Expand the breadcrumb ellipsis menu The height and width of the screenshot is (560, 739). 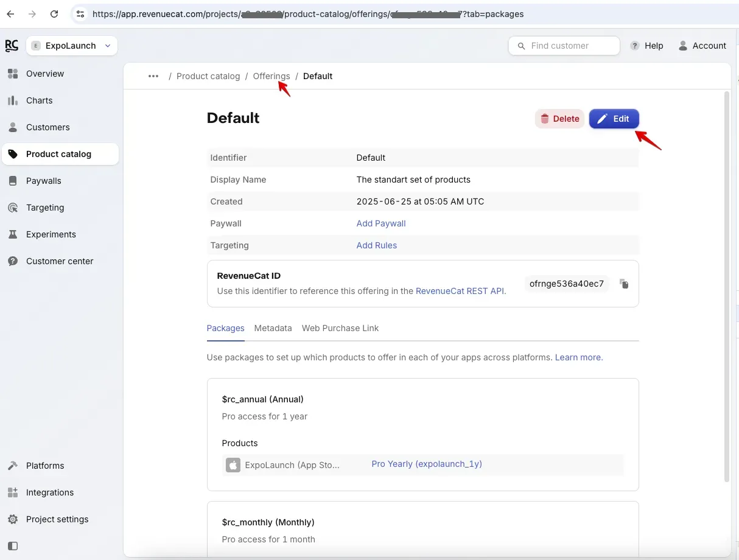click(x=153, y=76)
